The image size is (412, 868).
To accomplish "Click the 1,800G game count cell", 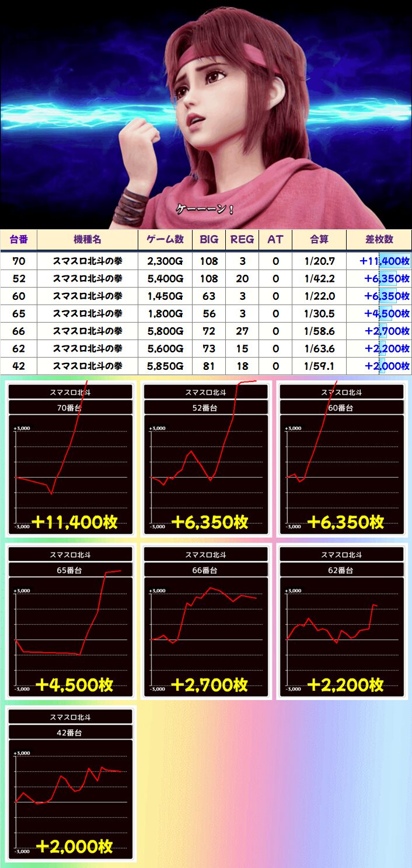I will 165,314.
